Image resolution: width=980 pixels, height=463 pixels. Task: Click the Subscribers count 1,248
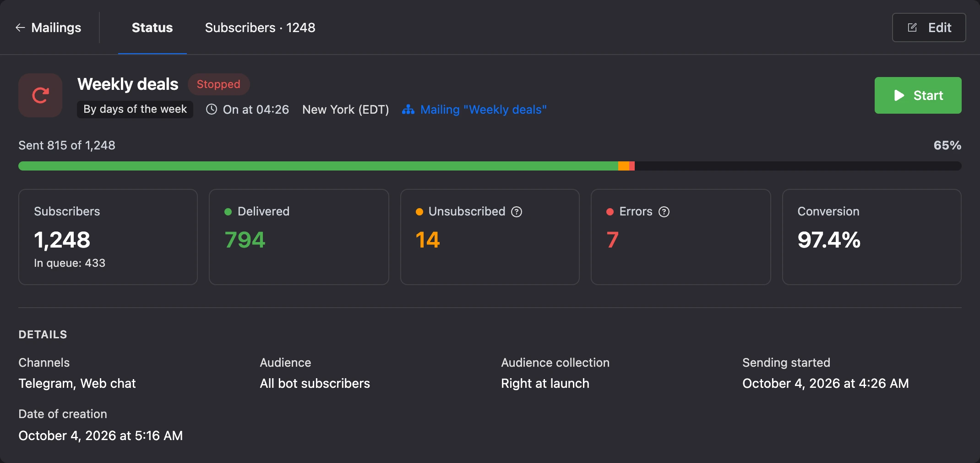[62, 240]
